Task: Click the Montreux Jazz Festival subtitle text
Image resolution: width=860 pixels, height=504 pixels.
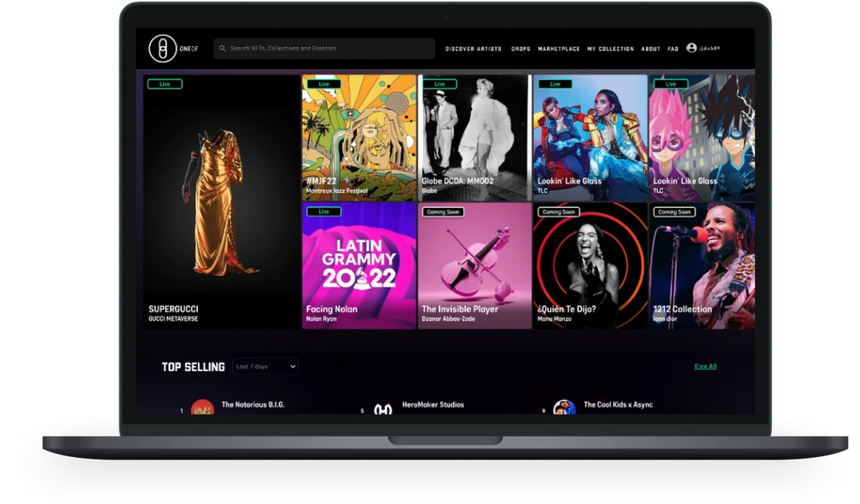Action: [x=337, y=191]
